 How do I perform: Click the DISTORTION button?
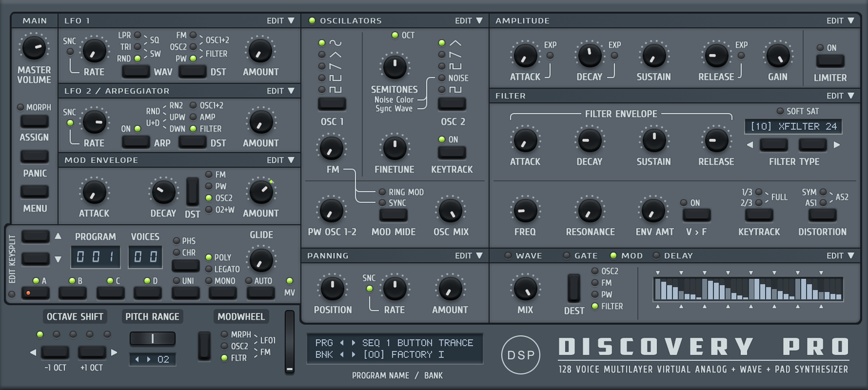[x=823, y=215]
